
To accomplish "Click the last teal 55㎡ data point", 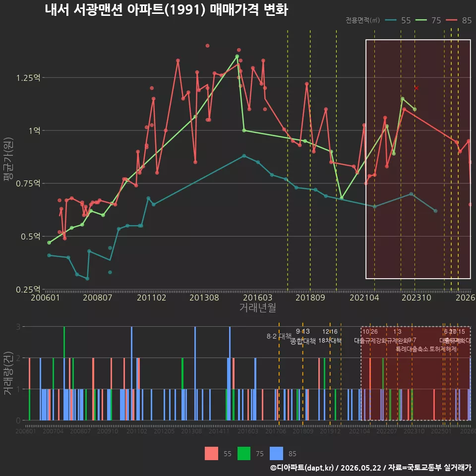I will (436, 211).
